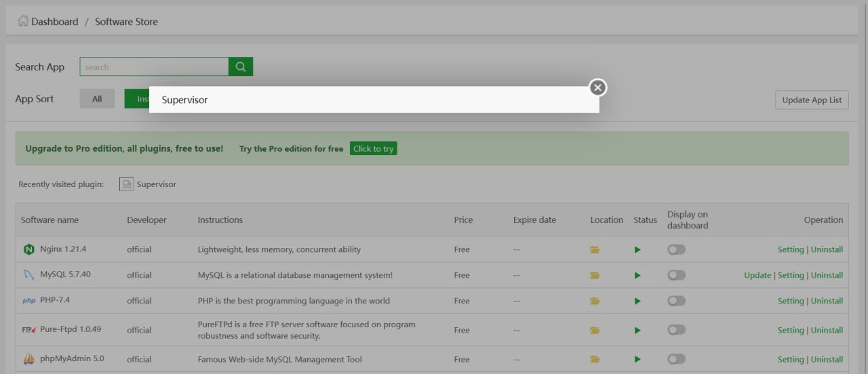Click the phpMyAdmin running status icon

(x=637, y=360)
